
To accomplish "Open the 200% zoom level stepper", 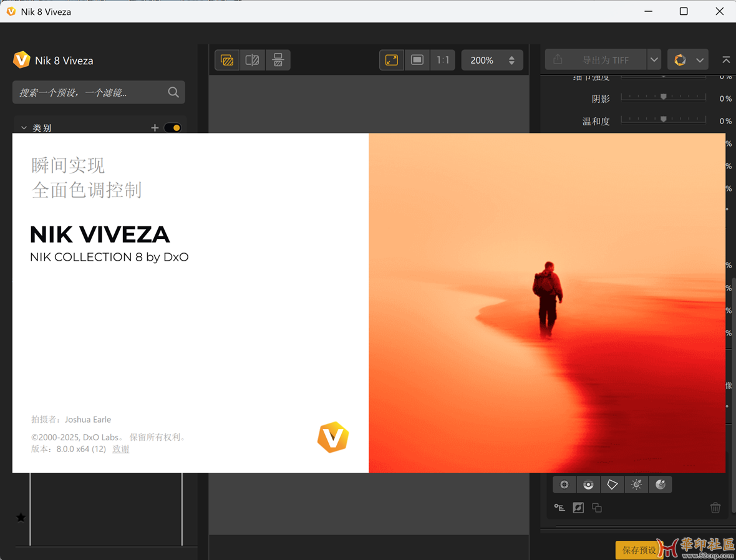I will (492, 60).
